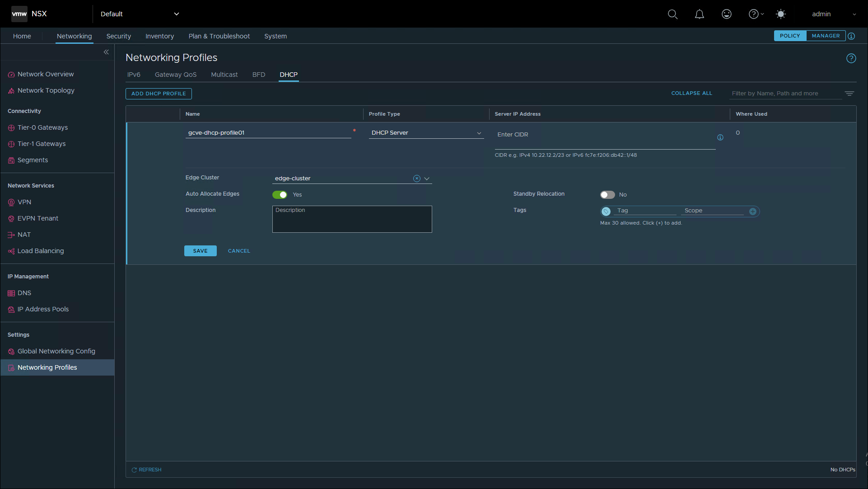Click the Filter by Name search field
Viewport: 868px width, 489px height.
[x=785, y=94]
